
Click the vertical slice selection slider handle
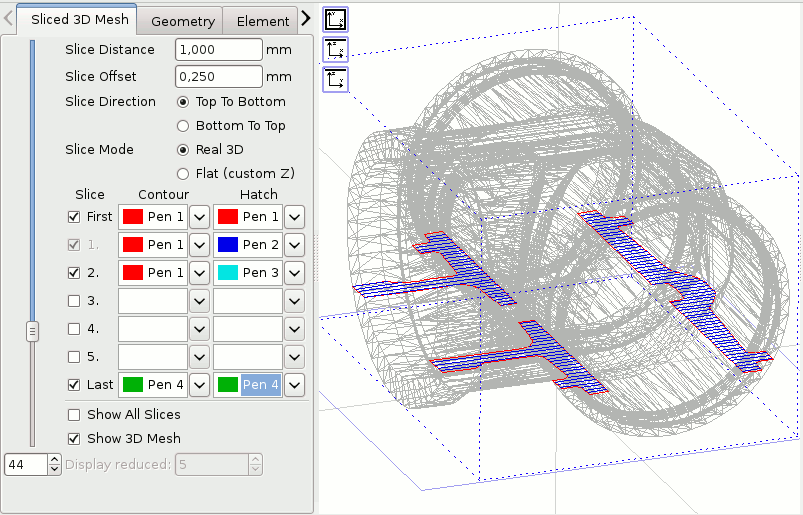tap(32, 330)
